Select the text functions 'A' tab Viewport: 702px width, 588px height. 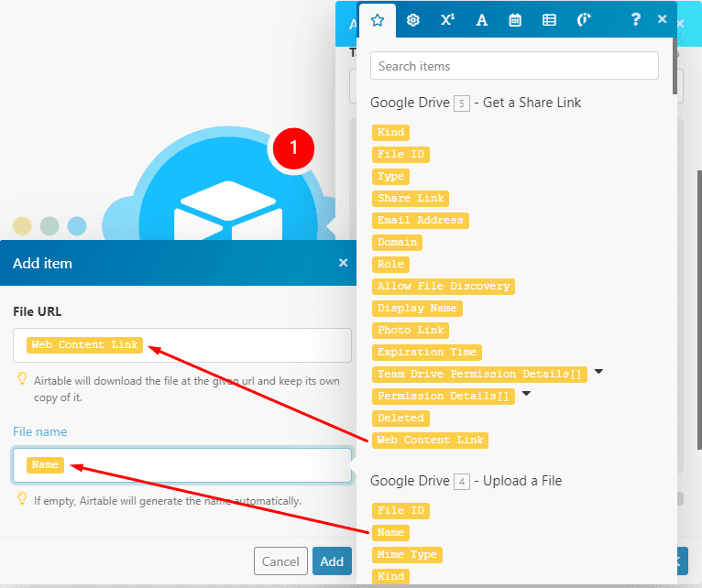tap(481, 19)
